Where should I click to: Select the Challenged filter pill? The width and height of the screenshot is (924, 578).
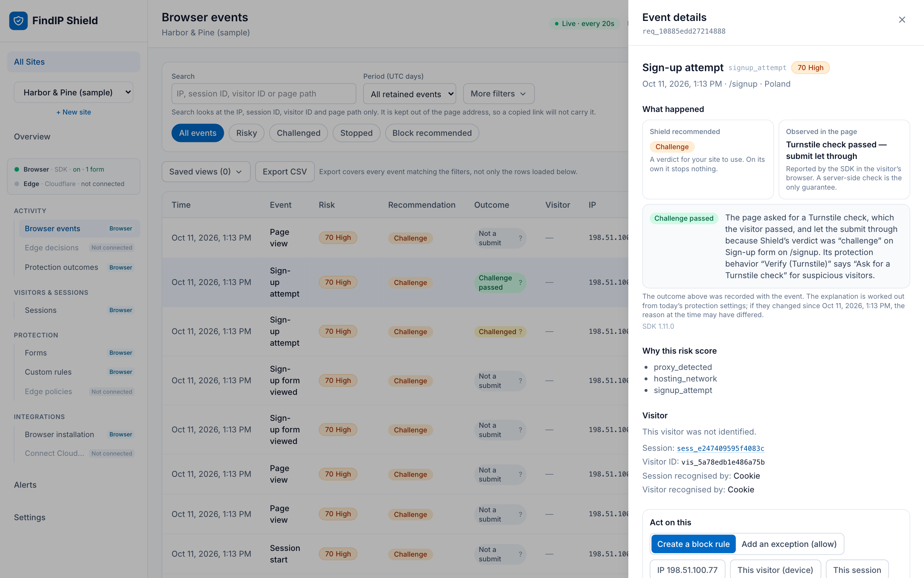pyautogui.click(x=298, y=133)
